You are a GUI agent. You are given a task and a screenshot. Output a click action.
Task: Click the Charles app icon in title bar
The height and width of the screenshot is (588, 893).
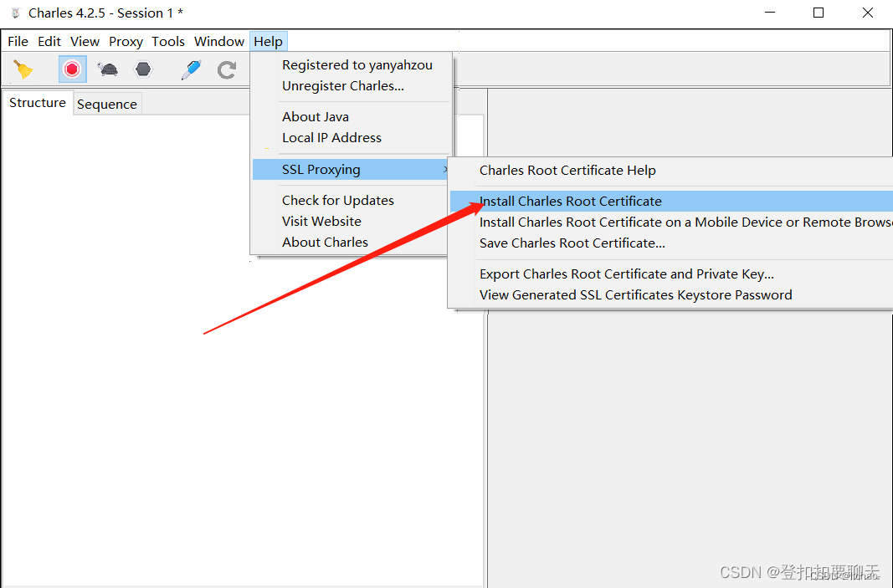click(16, 13)
